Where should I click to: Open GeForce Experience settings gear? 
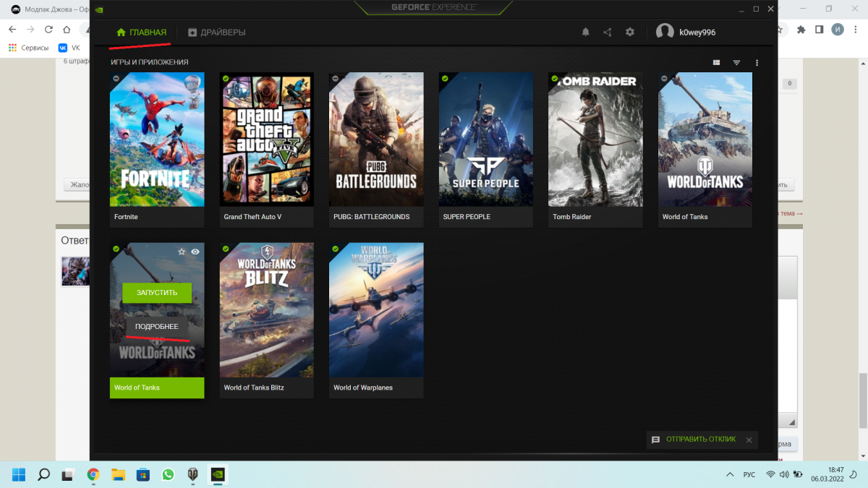[x=630, y=32]
